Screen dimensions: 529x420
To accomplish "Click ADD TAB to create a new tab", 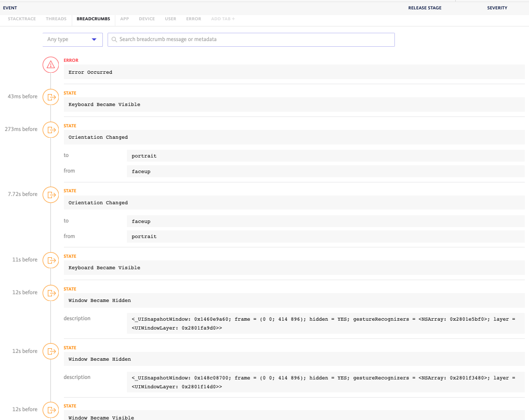I will tap(222, 19).
